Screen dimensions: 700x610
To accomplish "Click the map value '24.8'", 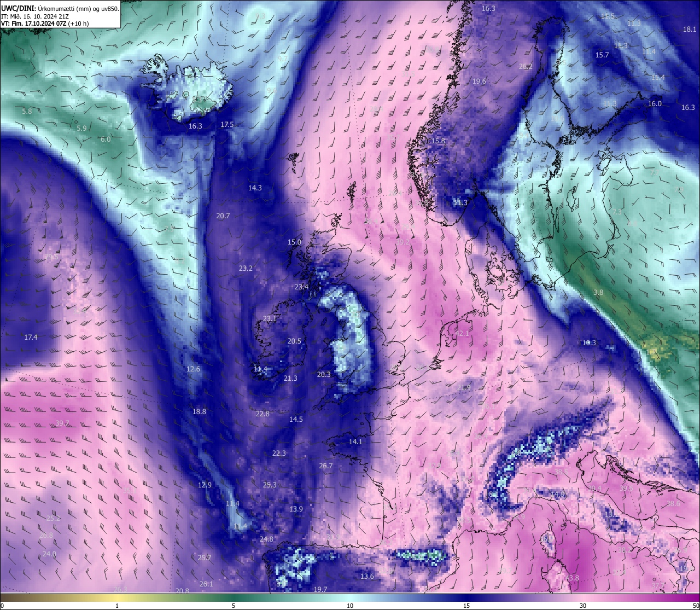I will coord(266,539).
